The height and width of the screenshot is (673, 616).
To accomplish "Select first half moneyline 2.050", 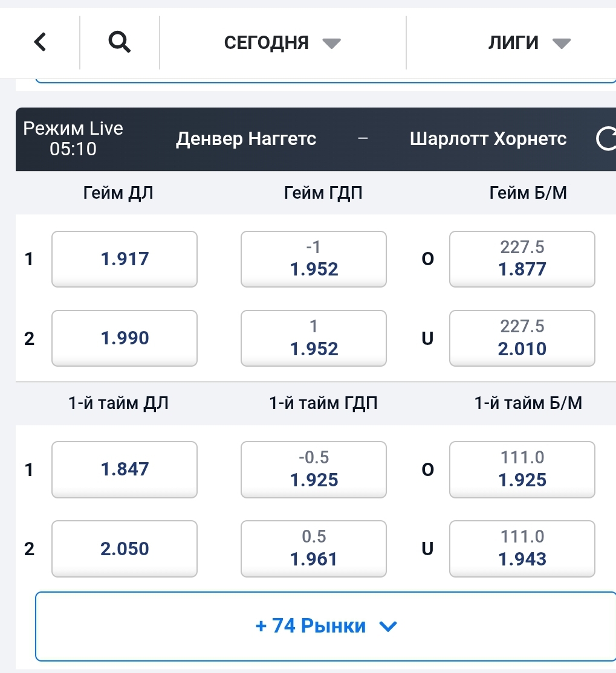I will (x=125, y=549).
